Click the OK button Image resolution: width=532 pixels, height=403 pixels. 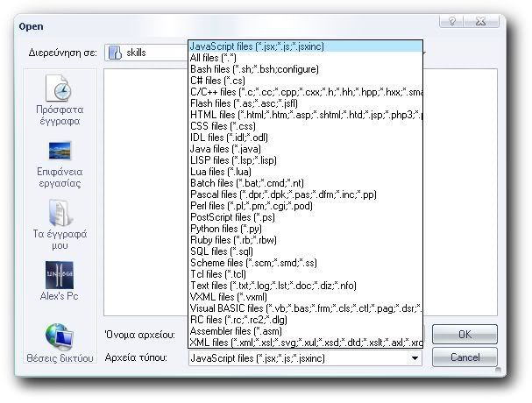[465, 335]
